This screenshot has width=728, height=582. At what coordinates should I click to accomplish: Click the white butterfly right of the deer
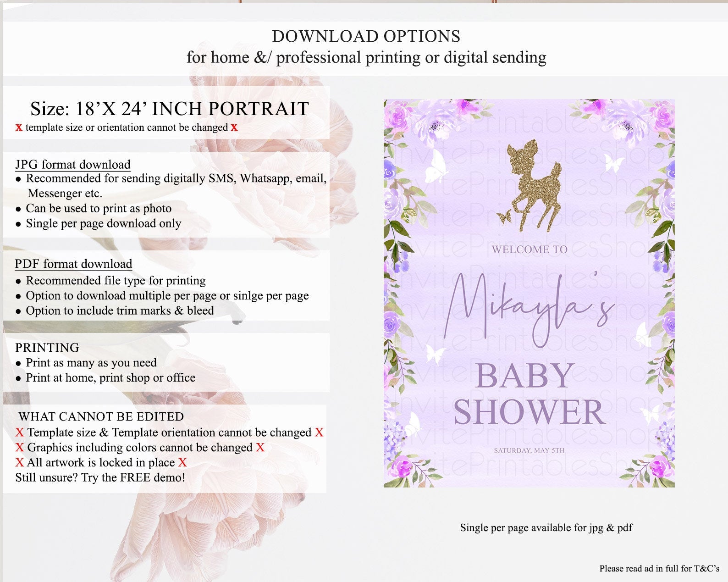click(614, 163)
